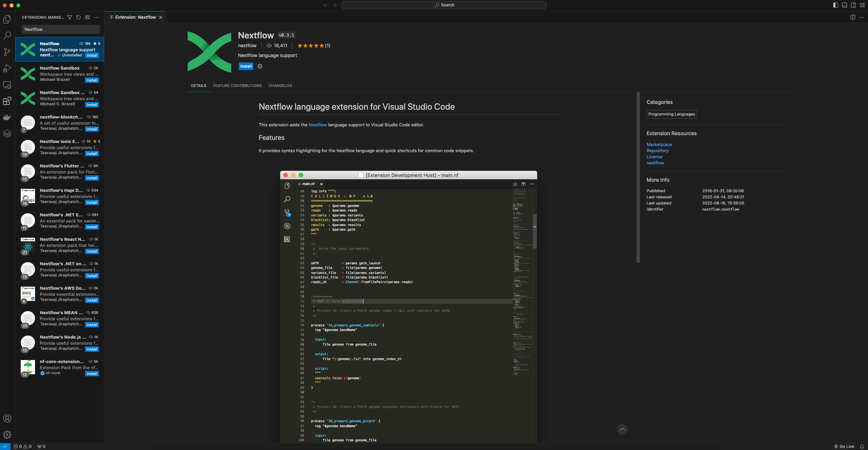This screenshot has width=868, height=450.
Task: Click the v0.3.1 version badge
Action: (x=286, y=35)
